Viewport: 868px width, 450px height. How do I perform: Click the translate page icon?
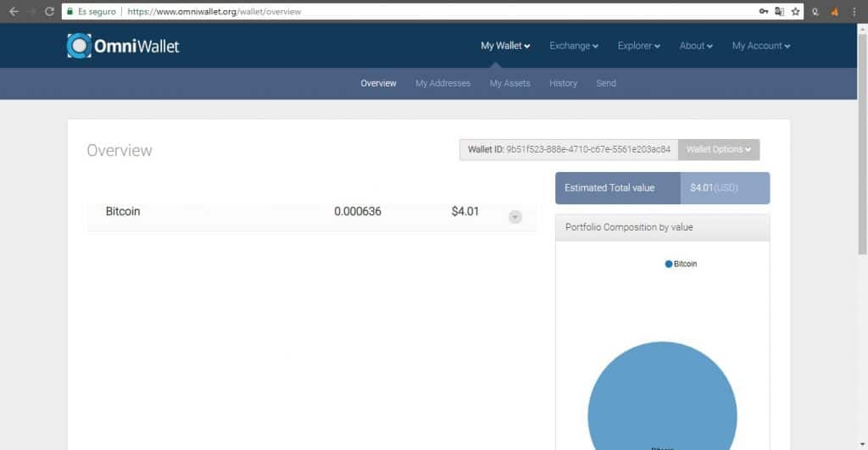780,11
